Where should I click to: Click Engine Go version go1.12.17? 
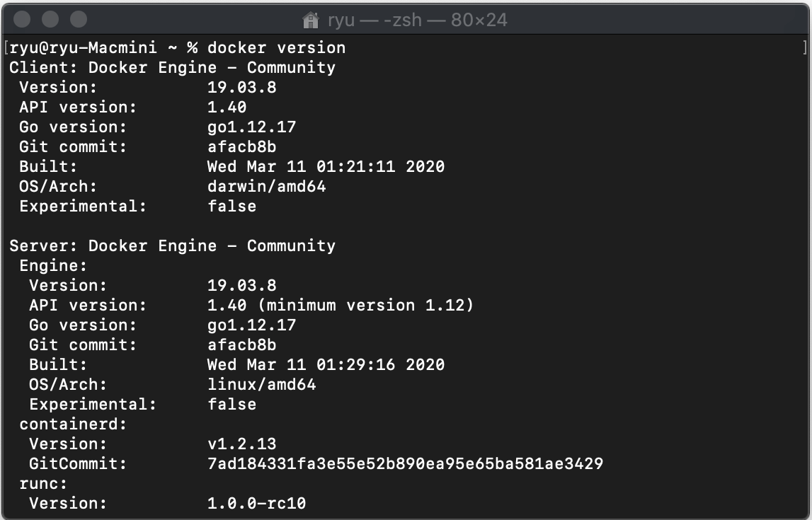[252, 325]
